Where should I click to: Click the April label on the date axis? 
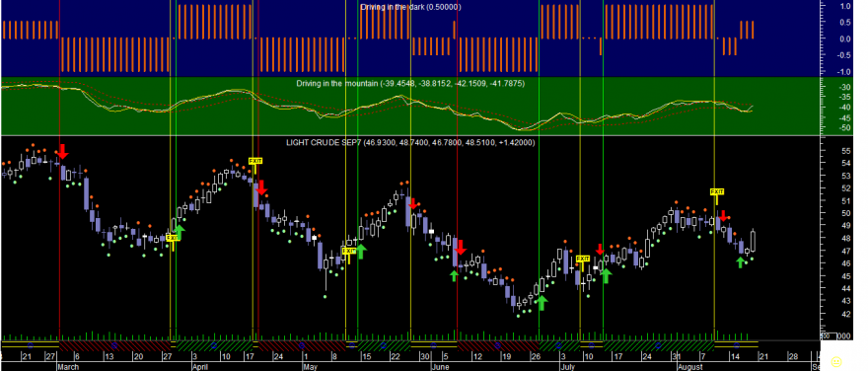coord(200,367)
